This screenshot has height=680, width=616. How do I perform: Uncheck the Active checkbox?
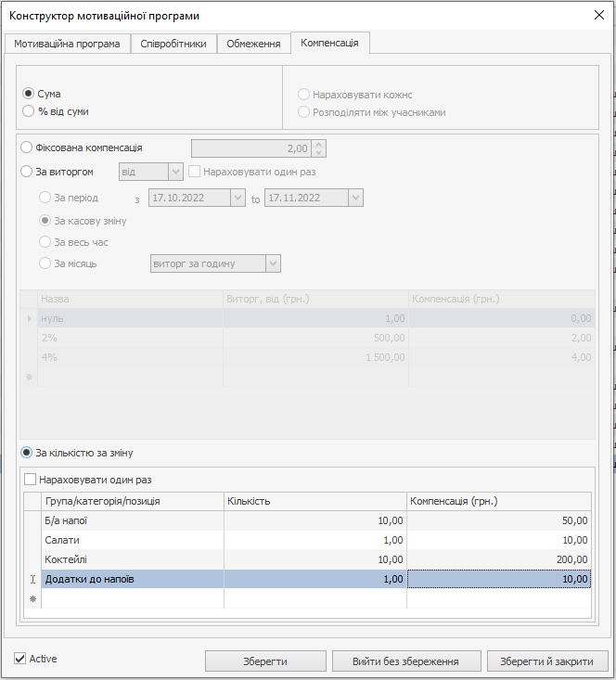20,659
